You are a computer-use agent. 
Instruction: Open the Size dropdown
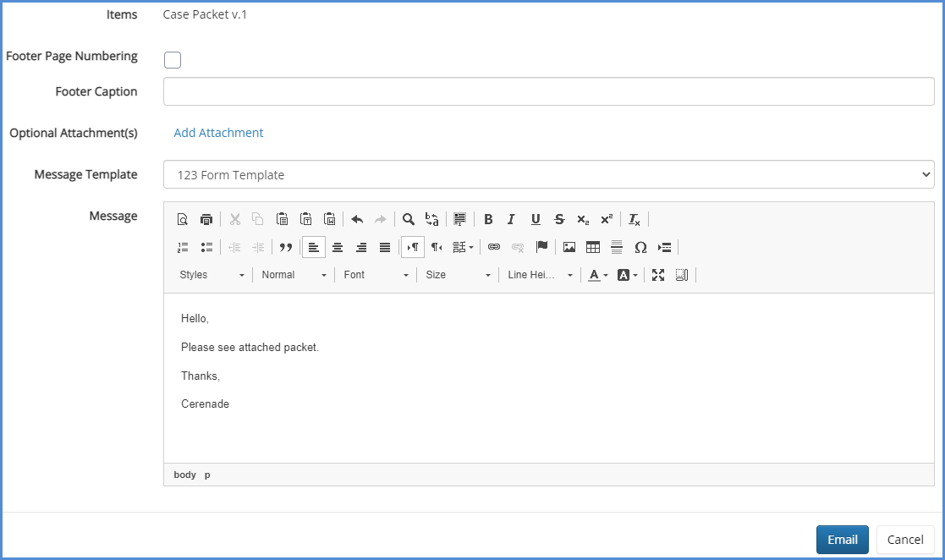[458, 275]
